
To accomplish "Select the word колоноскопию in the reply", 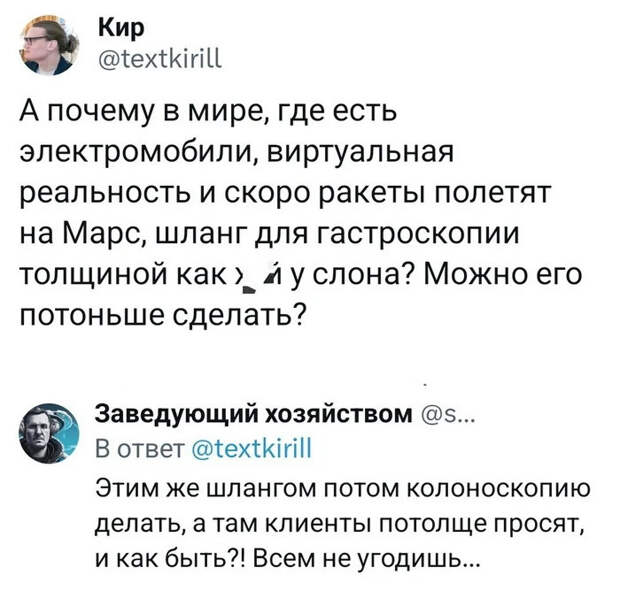I will click(498, 489).
